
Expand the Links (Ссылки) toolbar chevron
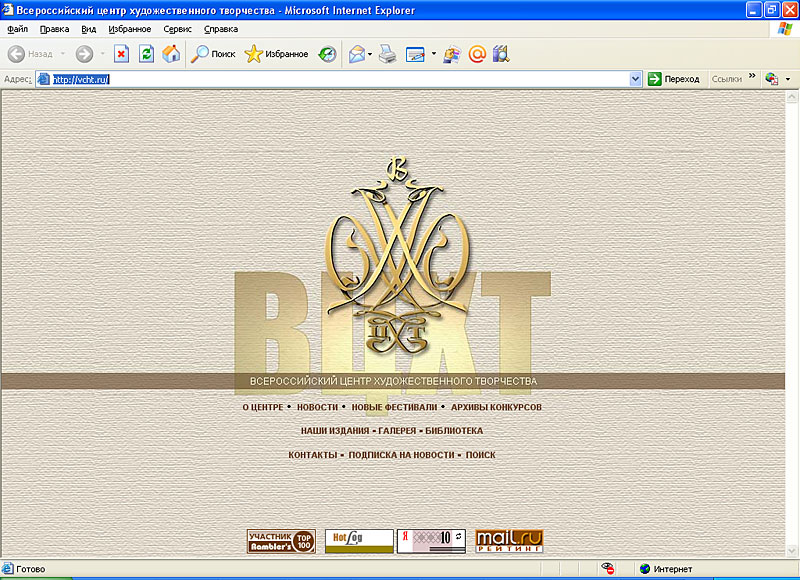tap(751, 76)
